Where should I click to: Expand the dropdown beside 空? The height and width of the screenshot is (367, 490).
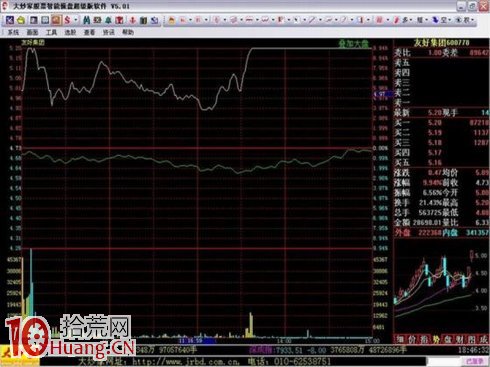point(450,20)
